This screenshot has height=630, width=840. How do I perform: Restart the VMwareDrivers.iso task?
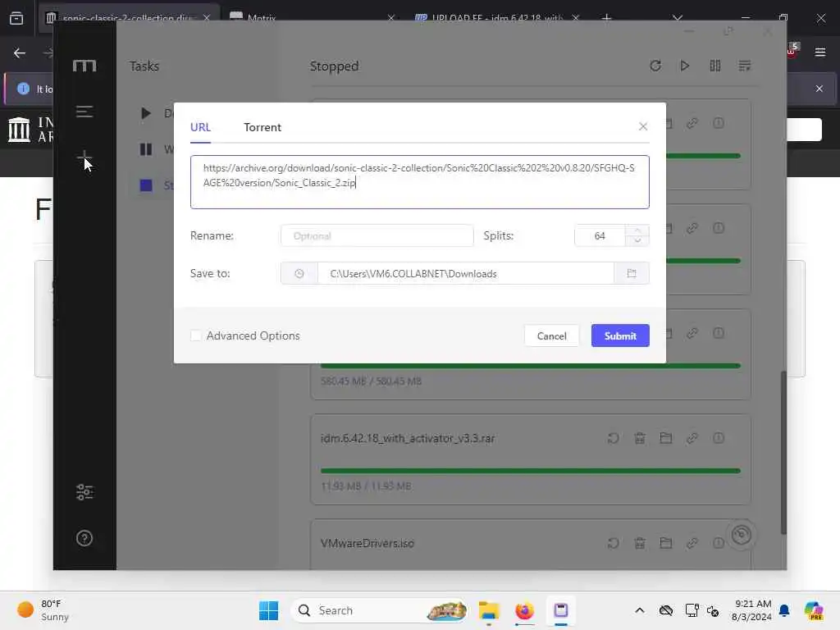(x=613, y=543)
